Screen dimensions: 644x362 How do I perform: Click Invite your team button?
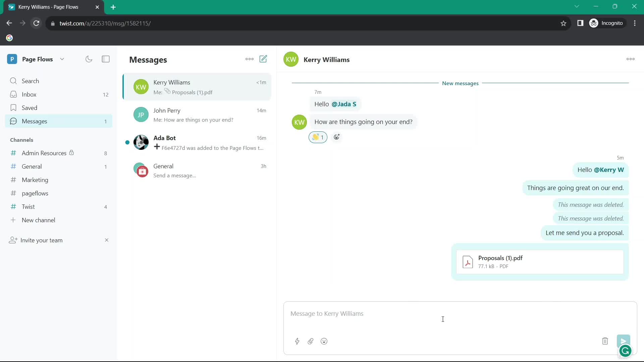pos(42,240)
